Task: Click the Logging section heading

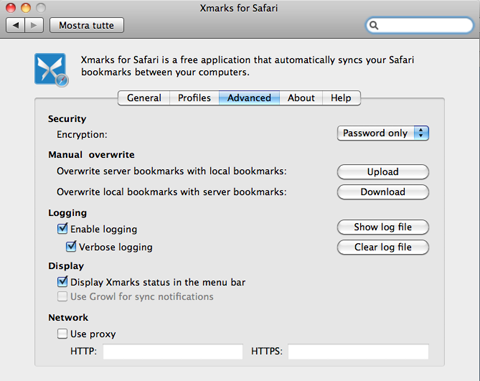Action: point(67,213)
